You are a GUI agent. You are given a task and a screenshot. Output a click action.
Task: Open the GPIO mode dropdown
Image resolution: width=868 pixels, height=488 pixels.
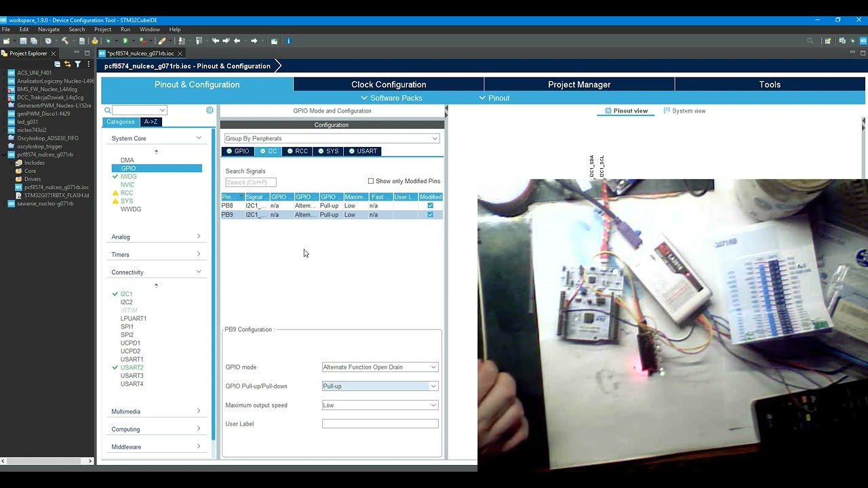[x=380, y=367]
